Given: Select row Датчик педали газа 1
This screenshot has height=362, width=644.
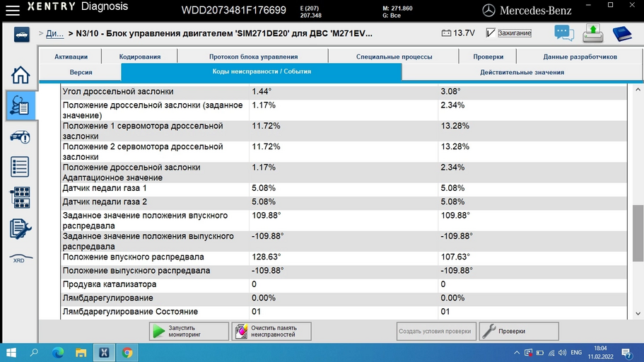Looking at the screenshot, I should coord(344,188).
